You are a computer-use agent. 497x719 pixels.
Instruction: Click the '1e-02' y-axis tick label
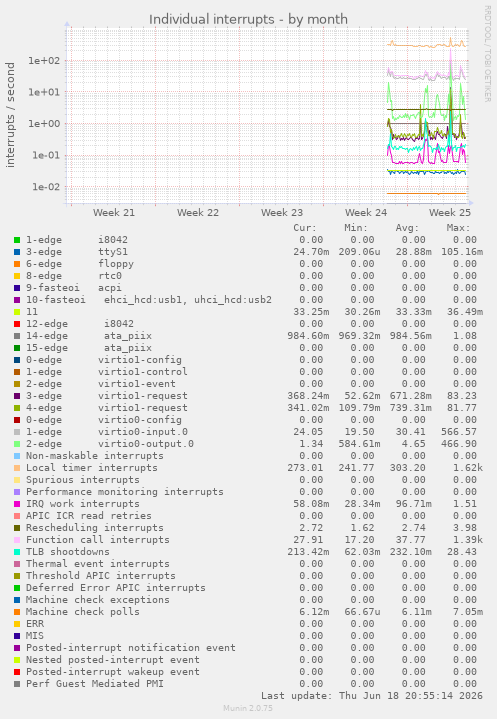click(x=46, y=187)
